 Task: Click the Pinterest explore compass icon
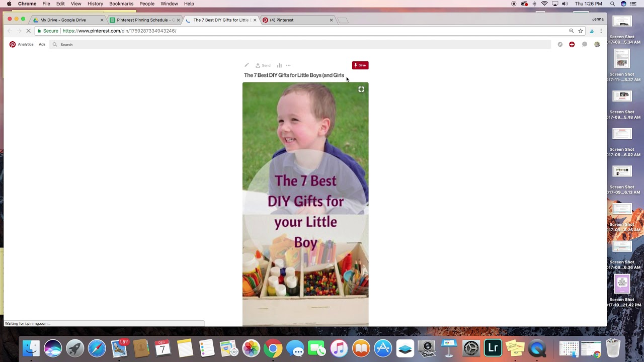click(x=560, y=44)
